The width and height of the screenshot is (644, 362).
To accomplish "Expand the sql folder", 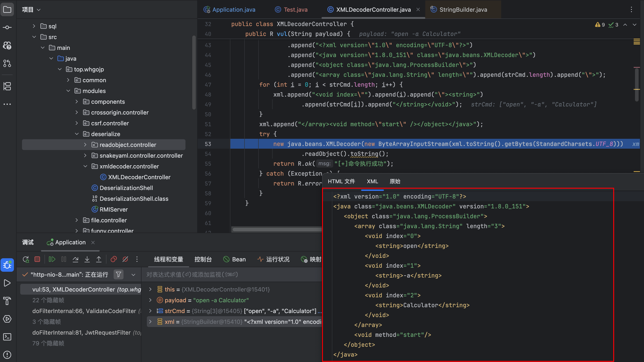I will click(x=34, y=26).
